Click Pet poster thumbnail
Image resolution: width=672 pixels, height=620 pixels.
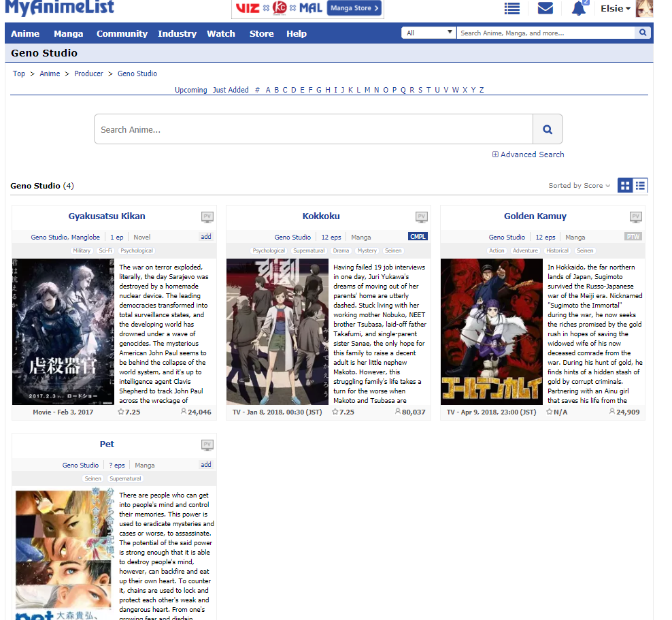click(63, 553)
